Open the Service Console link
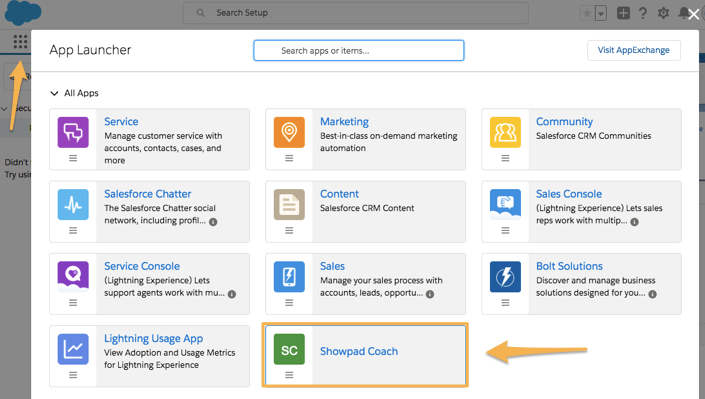 click(142, 266)
